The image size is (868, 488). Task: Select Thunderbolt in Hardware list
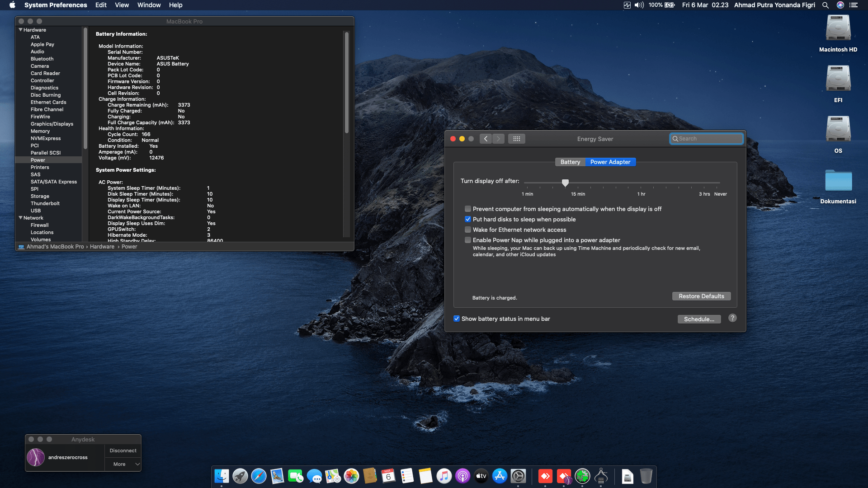pos(45,203)
